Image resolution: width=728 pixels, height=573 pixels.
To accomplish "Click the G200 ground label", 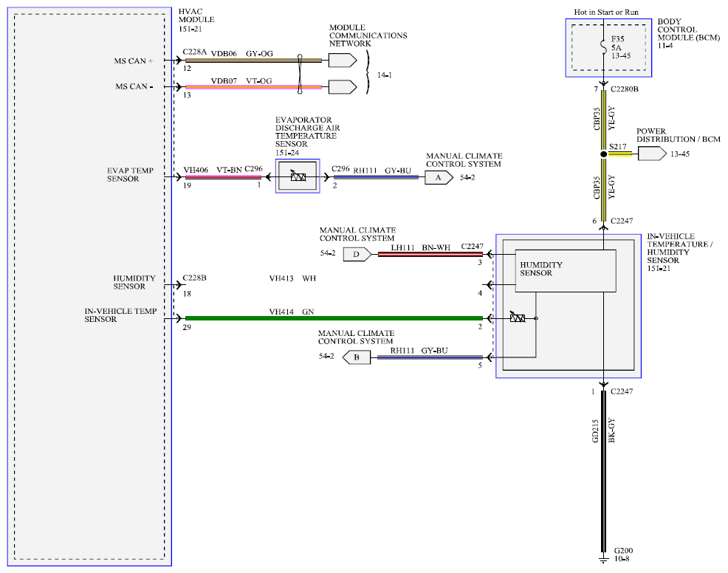I will click(623, 551).
